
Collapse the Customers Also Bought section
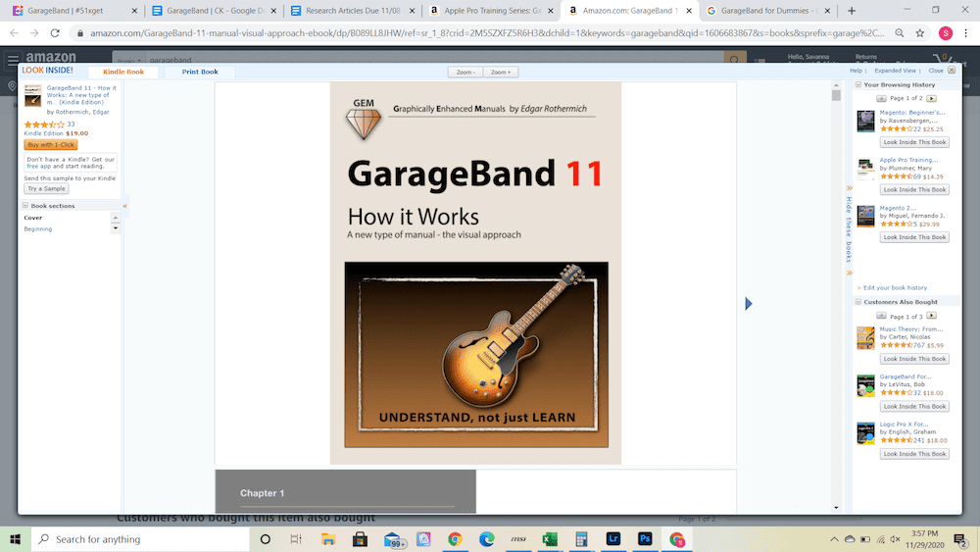(x=858, y=301)
